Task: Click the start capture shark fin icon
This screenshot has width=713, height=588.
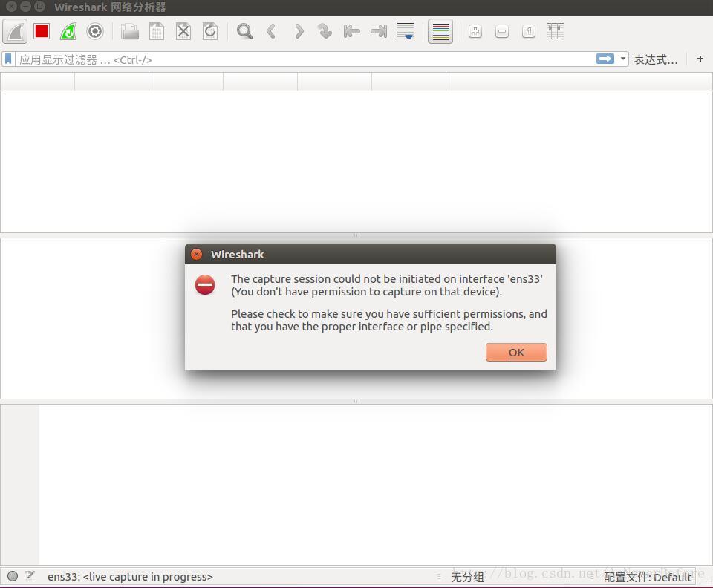Action: 15,31
